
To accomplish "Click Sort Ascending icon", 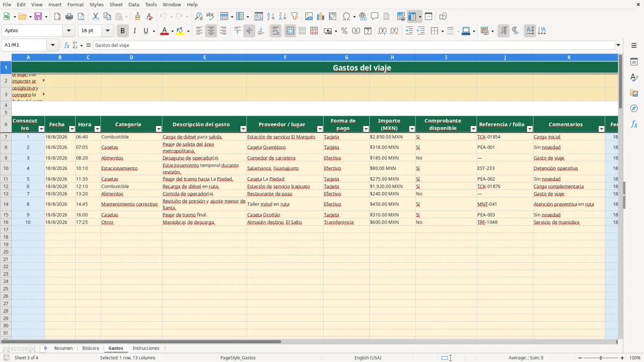I will click(271, 17).
